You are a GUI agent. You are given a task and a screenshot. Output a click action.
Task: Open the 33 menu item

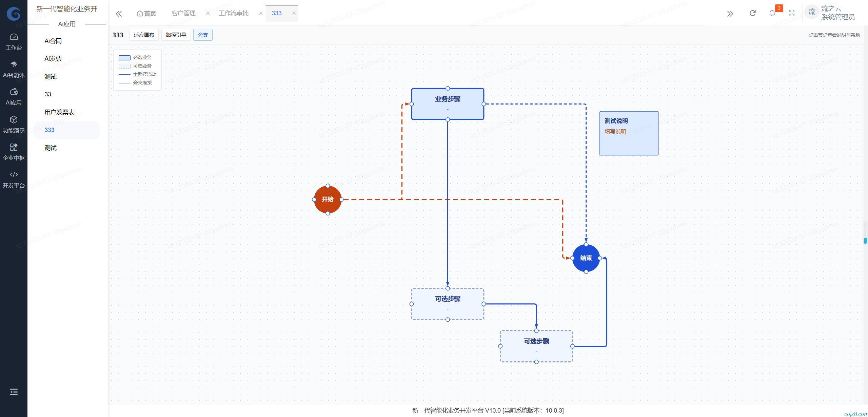click(x=67, y=94)
